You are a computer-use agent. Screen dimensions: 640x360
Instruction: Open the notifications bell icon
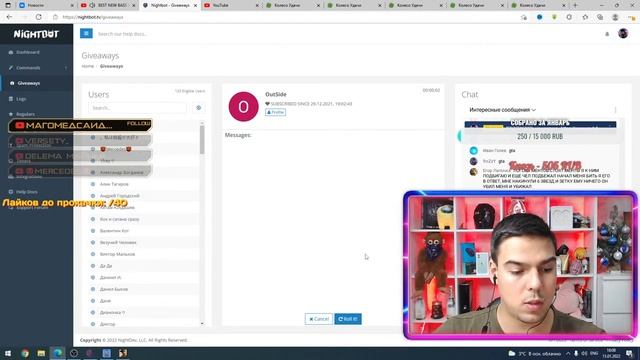(607, 34)
